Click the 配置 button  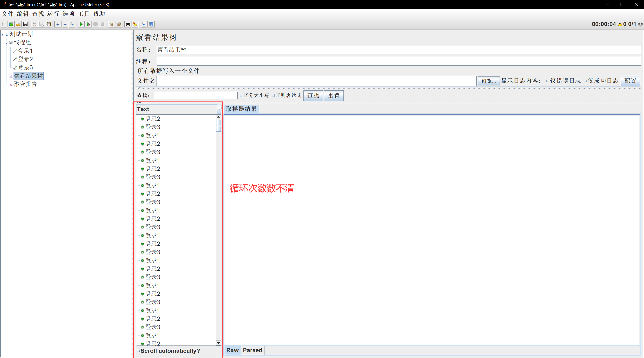(630, 81)
